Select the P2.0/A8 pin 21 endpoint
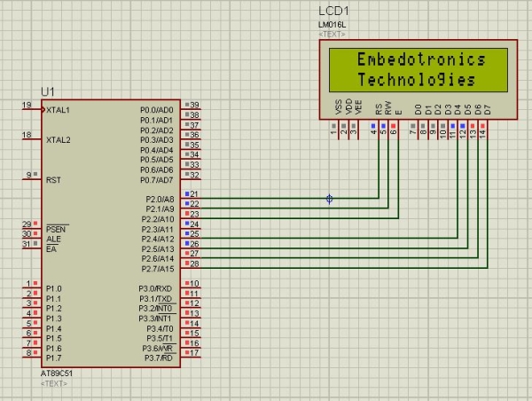The height and width of the screenshot is (401, 532). pyautogui.click(x=191, y=197)
